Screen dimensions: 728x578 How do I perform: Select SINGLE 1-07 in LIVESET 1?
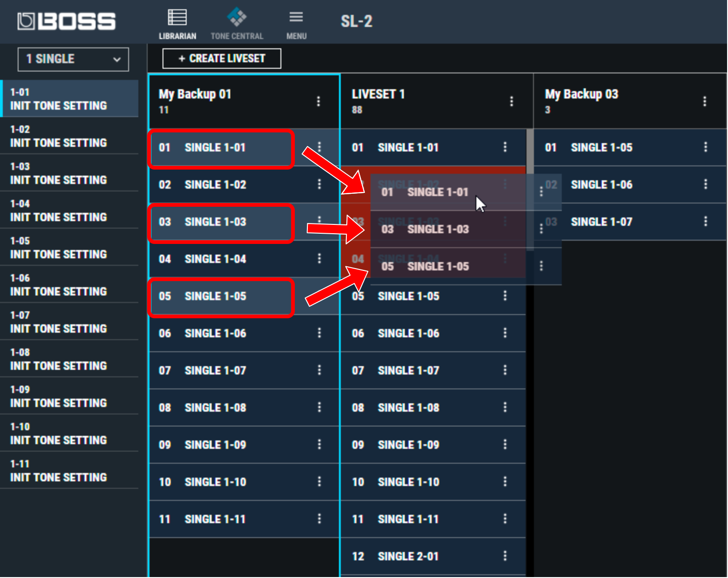[x=434, y=370]
